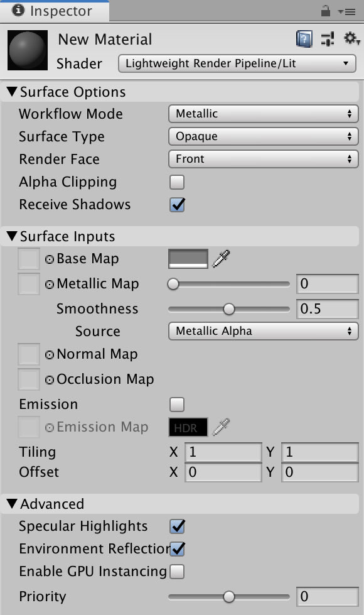Pick a color with the Base Map eyedropper

pyautogui.click(x=220, y=258)
